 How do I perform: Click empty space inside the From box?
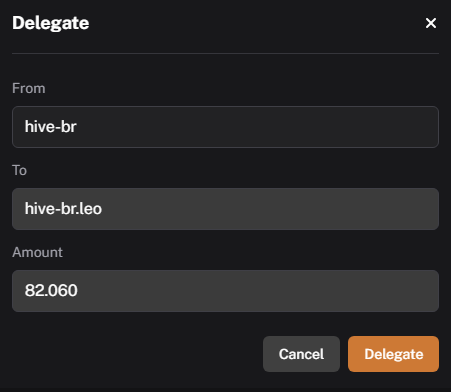258,127
